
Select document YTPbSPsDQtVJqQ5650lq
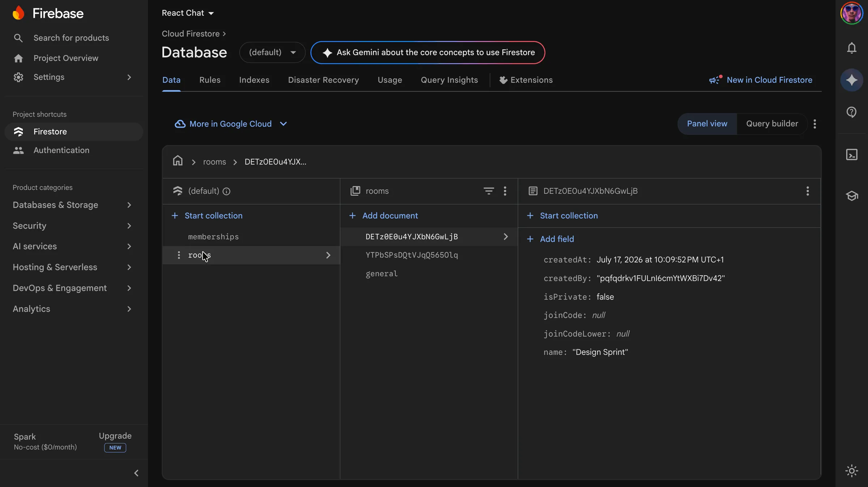tap(429, 255)
